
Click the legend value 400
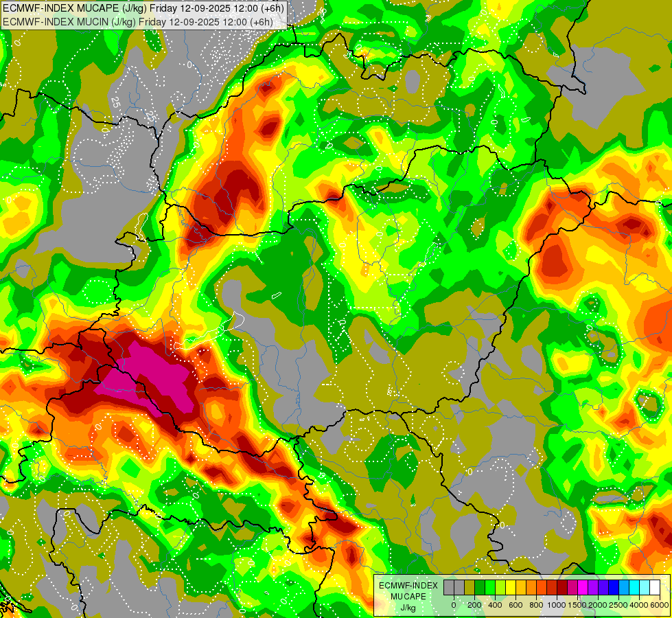(495, 605)
